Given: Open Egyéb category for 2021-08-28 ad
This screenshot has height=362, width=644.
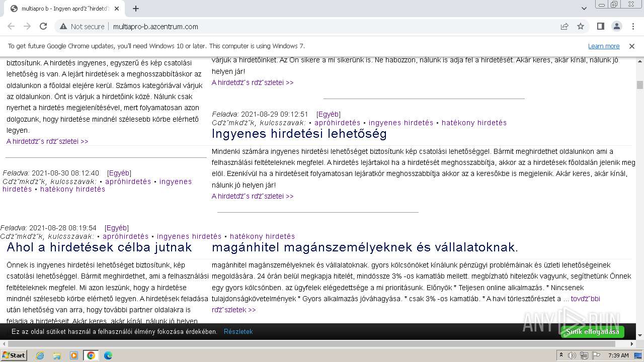Looking at the screenshot, I should 117,228.
